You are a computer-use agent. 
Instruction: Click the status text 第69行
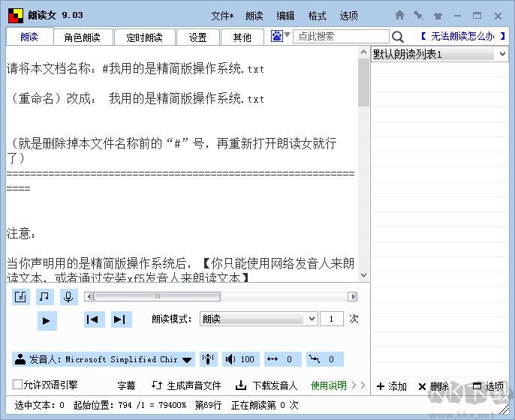tap(208, 405)
